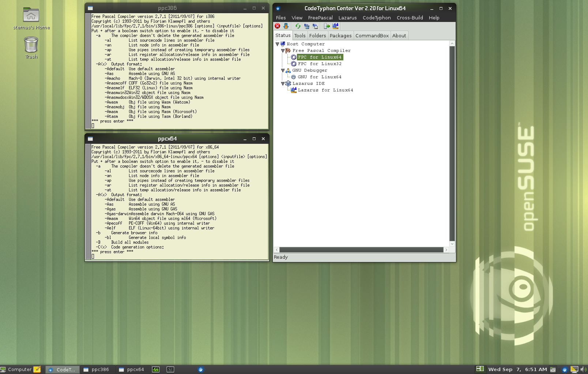Click the gear icon beside GNU for Linux64

pyautogui.click(x=294, y=77)
